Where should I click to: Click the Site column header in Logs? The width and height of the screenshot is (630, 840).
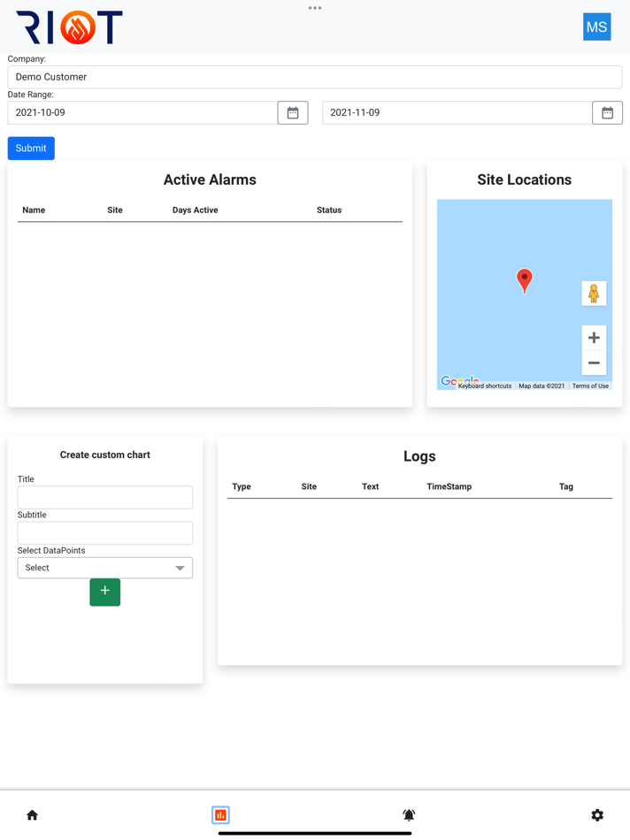309,486
